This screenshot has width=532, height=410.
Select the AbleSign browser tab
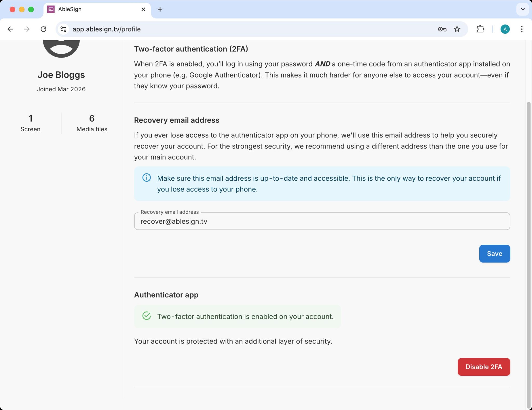[97, 9]
